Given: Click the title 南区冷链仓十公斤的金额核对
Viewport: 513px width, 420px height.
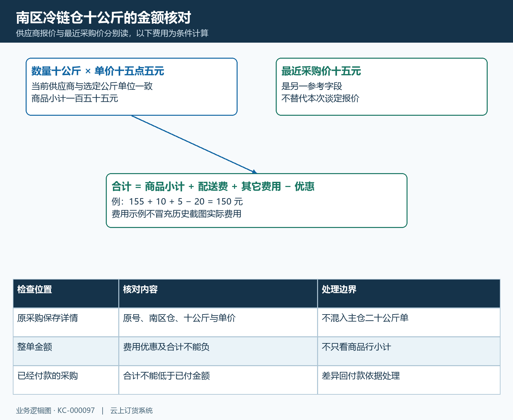Looking at the screenshot, I should [x=104, y=17].
